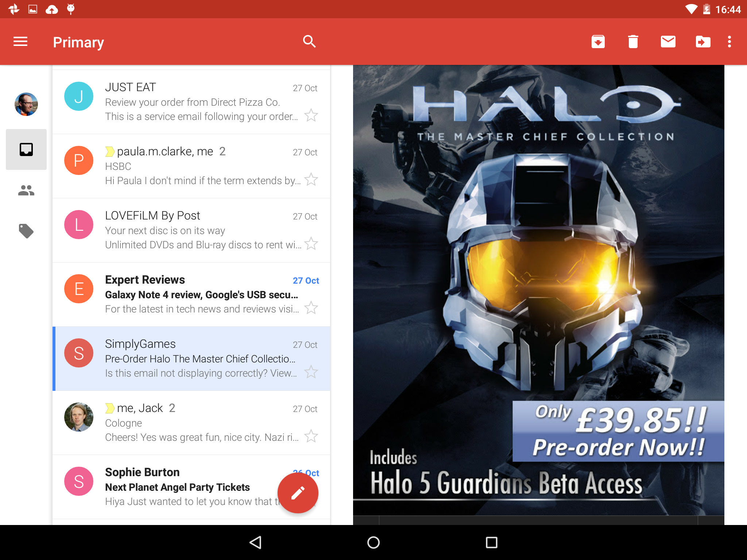
Task: Select the Primary inbox tab icon
Action: pyautogui.click(x=26, y=149)
